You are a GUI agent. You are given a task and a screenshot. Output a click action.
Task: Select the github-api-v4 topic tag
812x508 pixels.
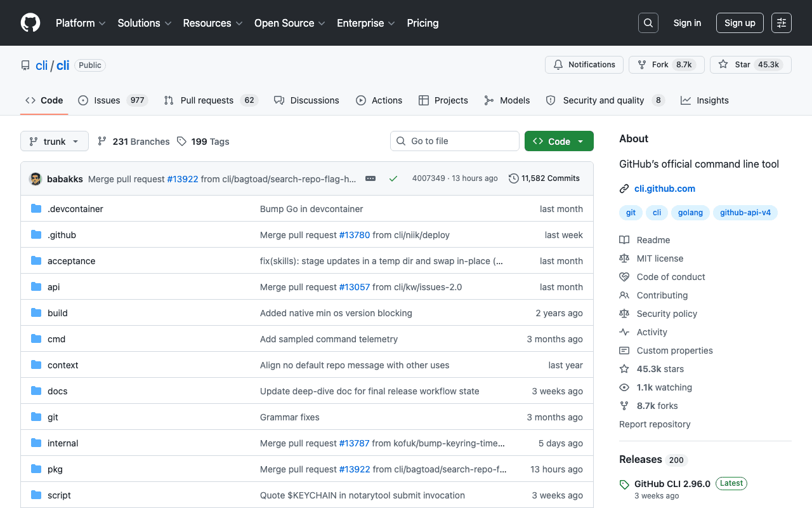click(x=745, y=213)
